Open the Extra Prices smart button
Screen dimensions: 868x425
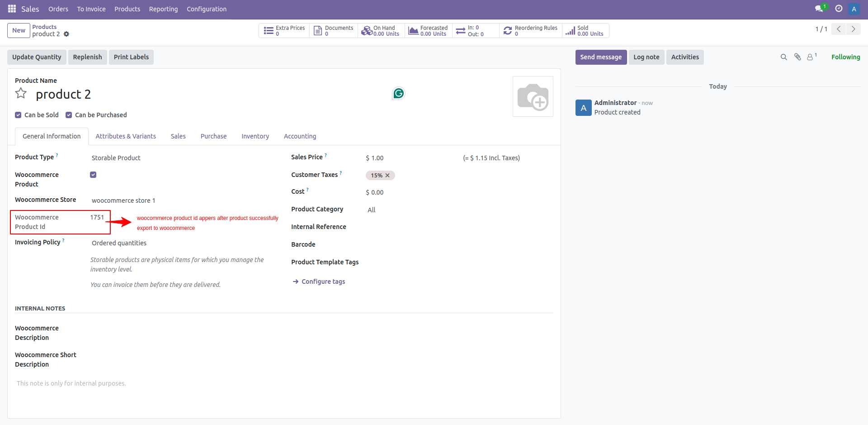[283, 30]
